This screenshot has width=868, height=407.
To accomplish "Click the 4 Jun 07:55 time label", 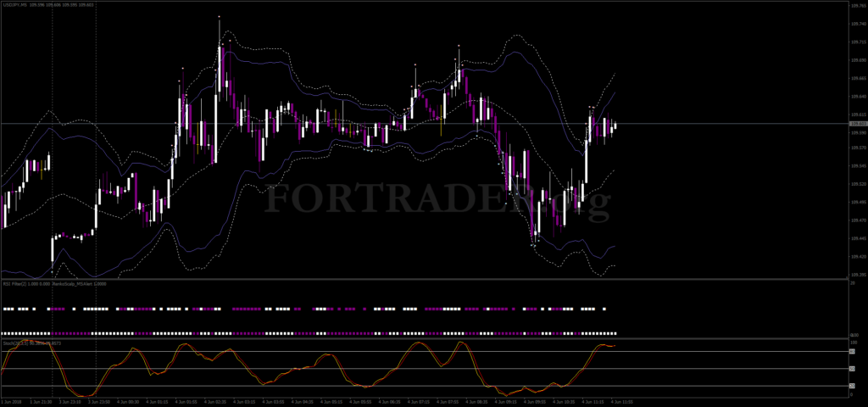I will point(448,403).
